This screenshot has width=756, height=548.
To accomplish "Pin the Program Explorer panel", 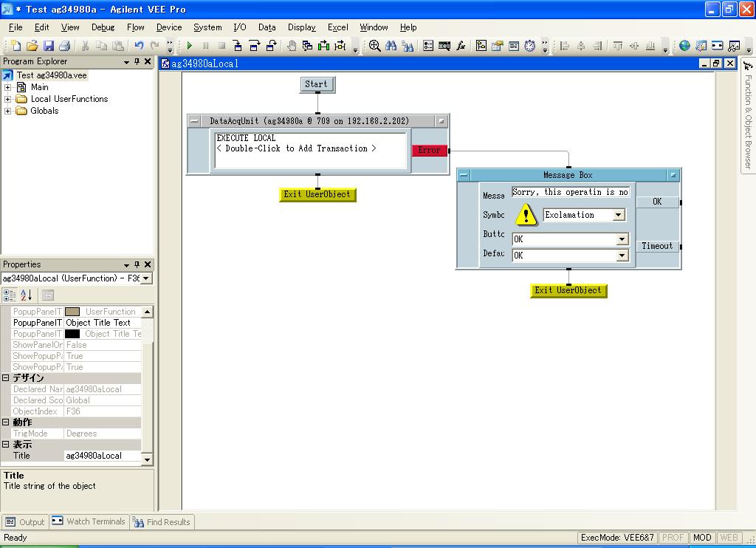I will click(137, 62).
